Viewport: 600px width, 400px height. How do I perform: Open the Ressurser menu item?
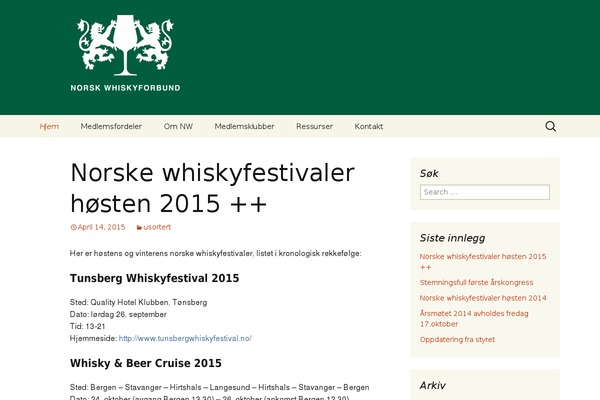point(314,126)
